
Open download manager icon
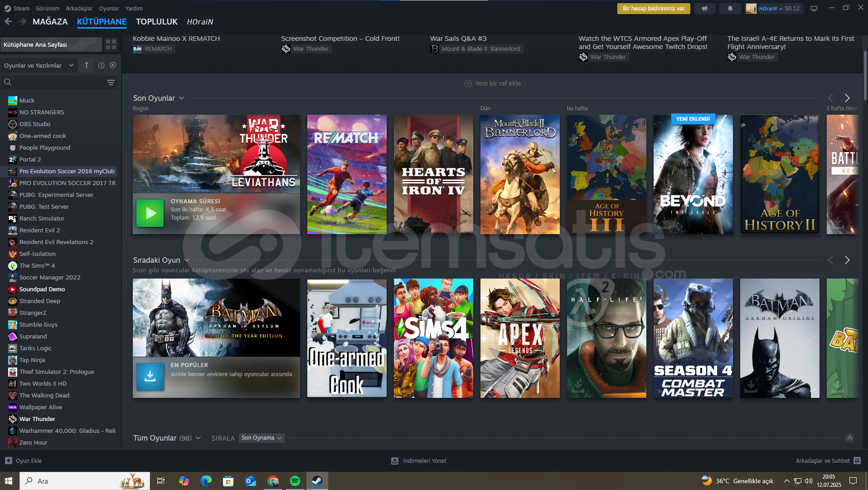point(395,461)
